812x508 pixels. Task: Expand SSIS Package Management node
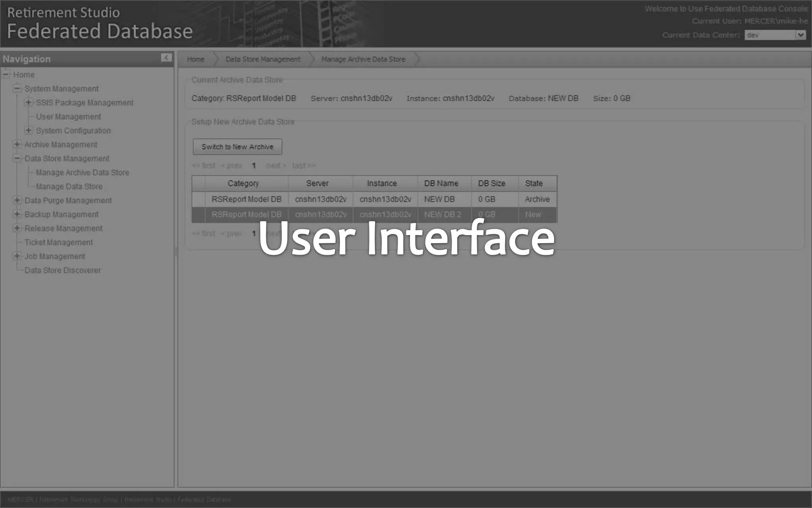coord(29,102)
